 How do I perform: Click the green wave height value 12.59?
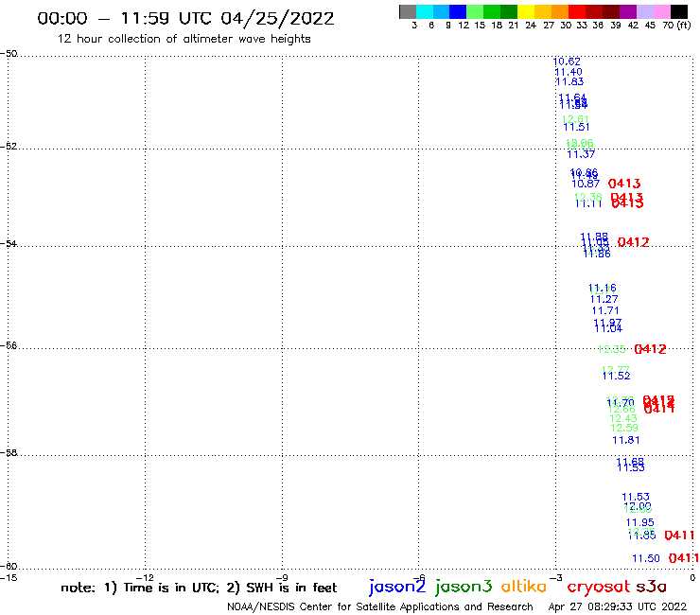click(x=624, y=428)
